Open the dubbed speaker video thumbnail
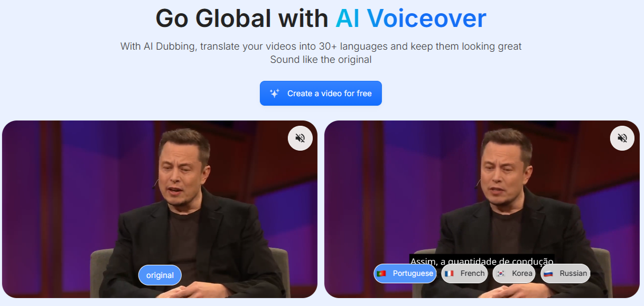This screenshot has width=644, height=306. (482, 209)
